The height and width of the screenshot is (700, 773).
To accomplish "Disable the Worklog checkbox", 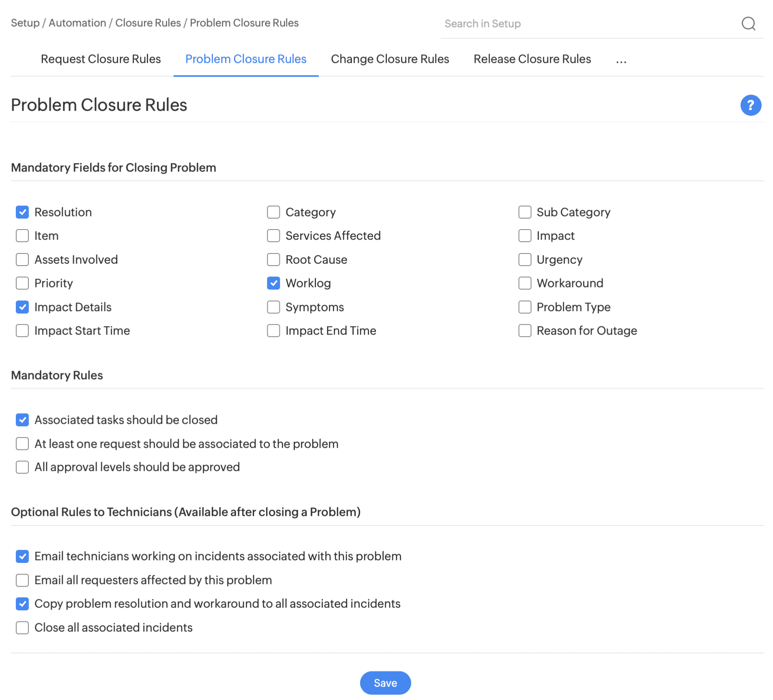I will (273, 283).
